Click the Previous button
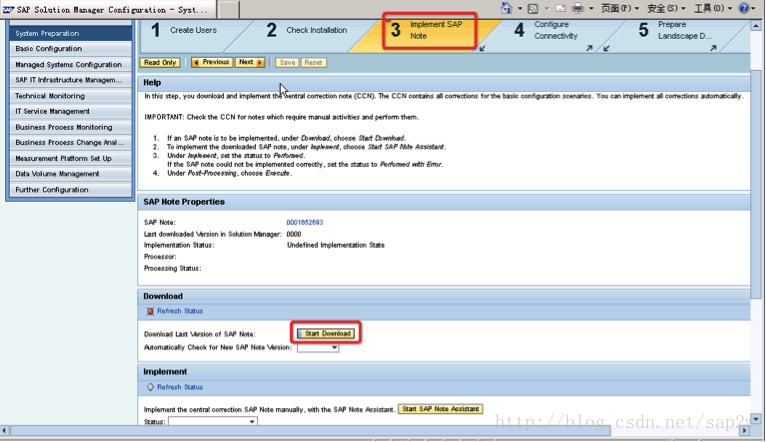This screenshot has height=442, width=766. [x=212, y=63]
